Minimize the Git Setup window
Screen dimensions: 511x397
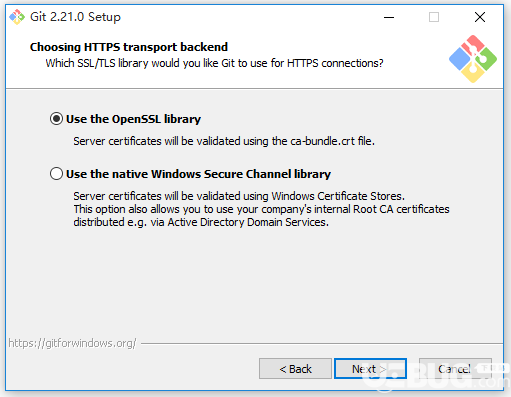click(x=389, y=17)
